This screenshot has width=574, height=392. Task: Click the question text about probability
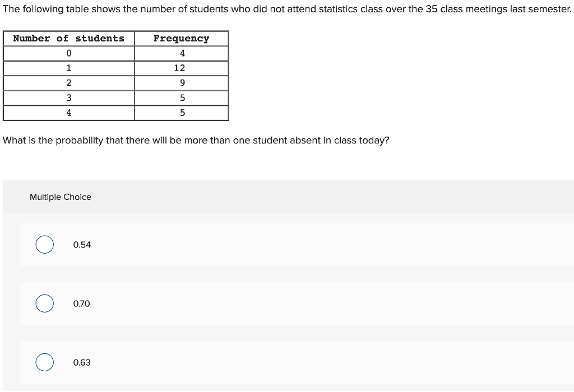point(194,140)
